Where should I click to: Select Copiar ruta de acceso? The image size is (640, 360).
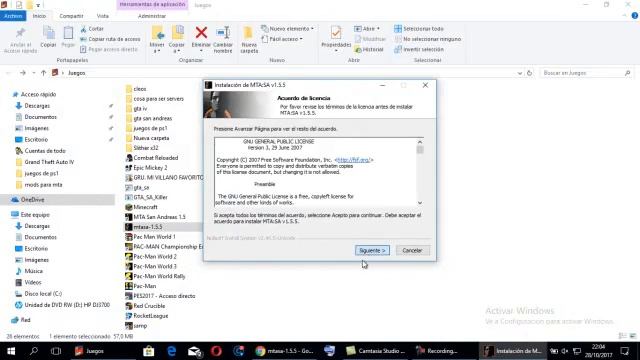point(110,39)
